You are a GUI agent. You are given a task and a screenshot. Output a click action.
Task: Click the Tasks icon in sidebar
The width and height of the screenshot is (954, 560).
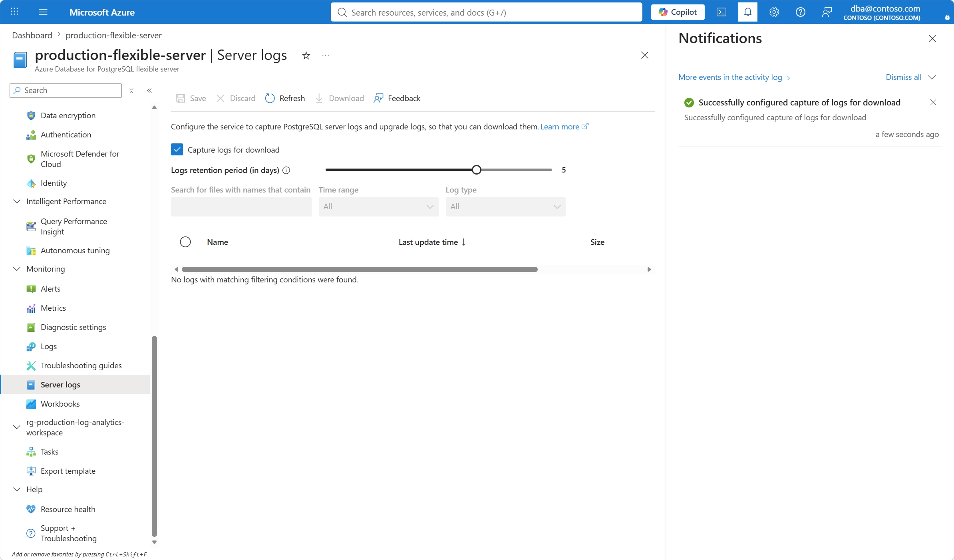tap(31, 452)
